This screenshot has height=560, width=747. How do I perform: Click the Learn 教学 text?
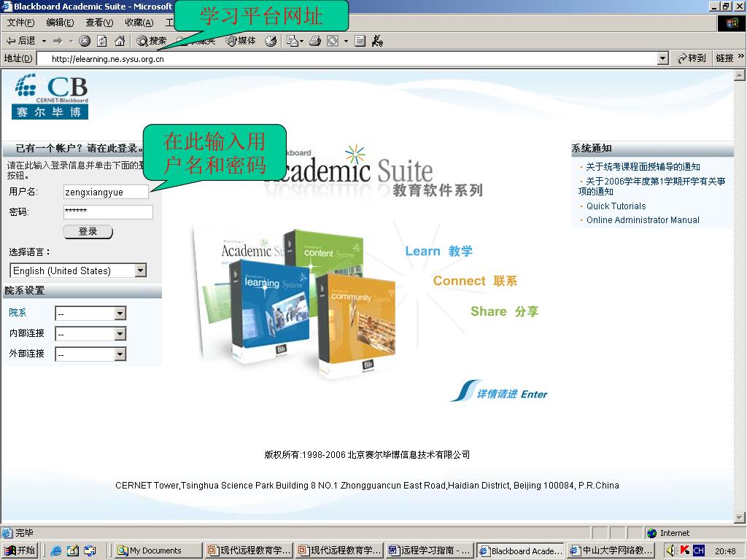(438, 251)
